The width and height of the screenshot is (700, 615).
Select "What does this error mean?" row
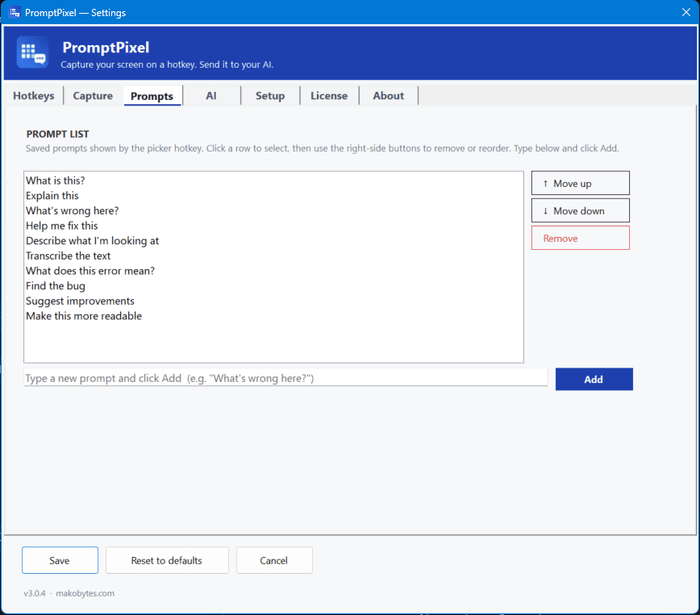click(x=273, y=271)
